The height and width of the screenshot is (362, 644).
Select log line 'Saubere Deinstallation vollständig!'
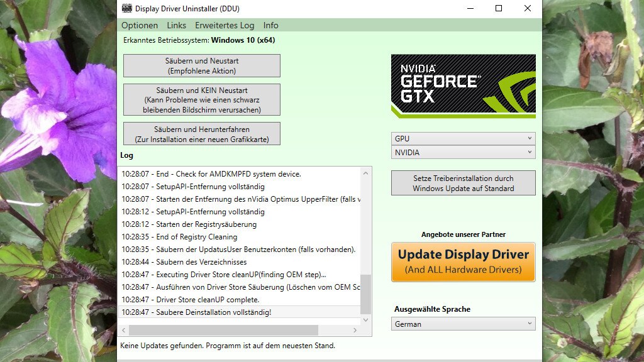[240, 312]
